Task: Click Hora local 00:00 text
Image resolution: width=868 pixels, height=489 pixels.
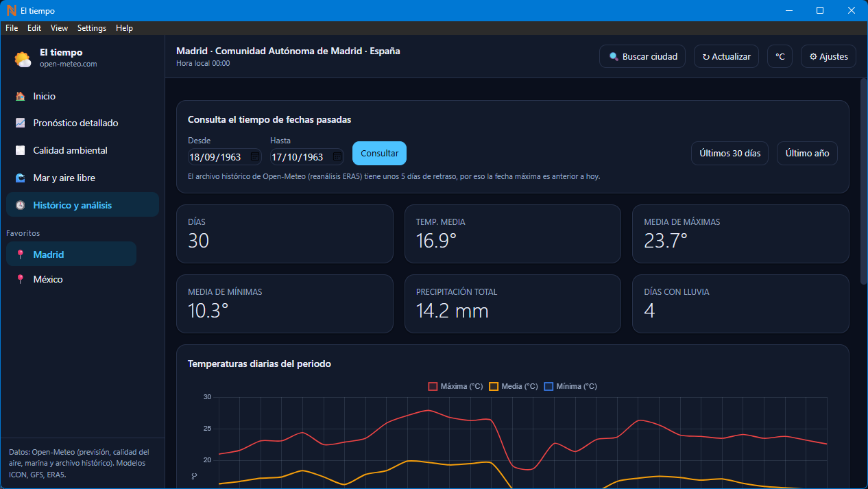Action: click(203, 63)
